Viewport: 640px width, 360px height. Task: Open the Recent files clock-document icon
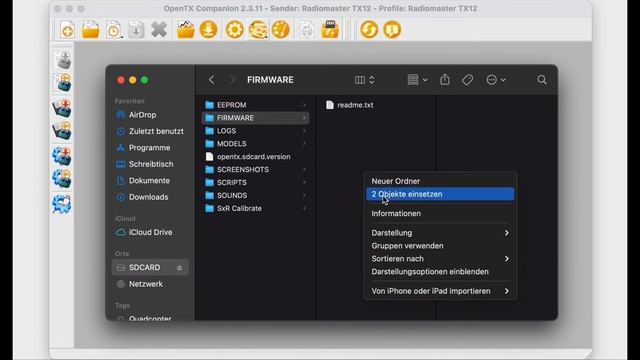pos(114,30)
